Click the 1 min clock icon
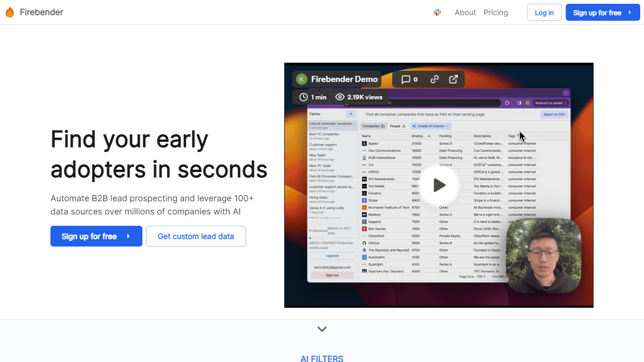 coord(304,97)
